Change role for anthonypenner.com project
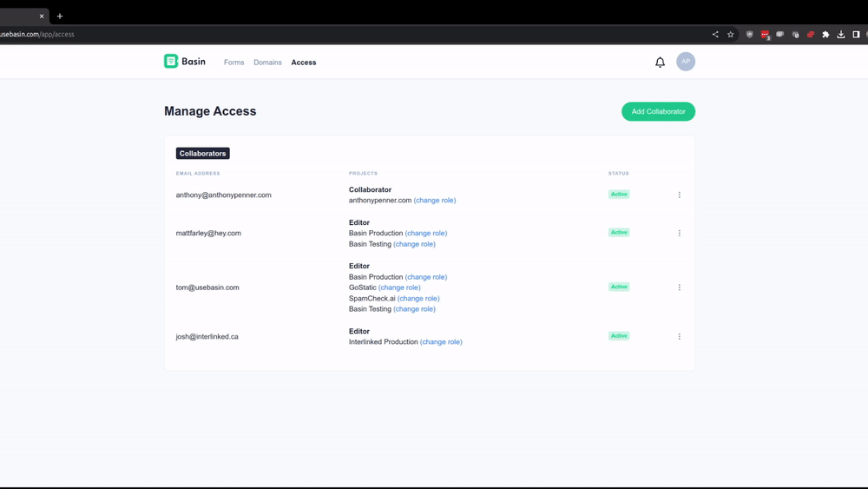The width and height of the screenshot is (868, 489). [x=435, y=201]
